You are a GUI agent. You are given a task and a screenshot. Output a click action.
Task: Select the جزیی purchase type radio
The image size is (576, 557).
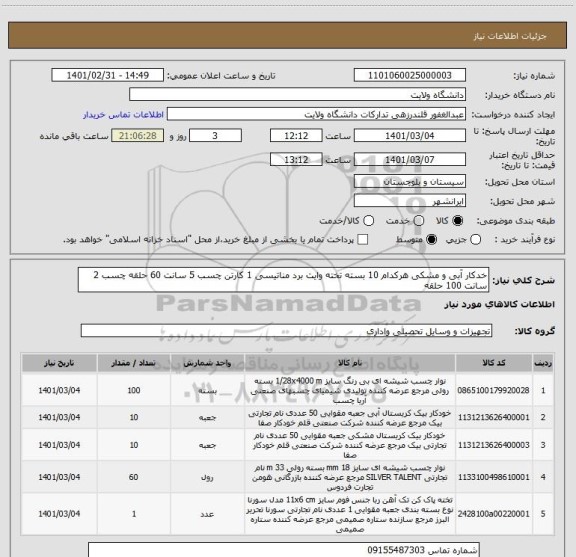[x=476, y=240]
